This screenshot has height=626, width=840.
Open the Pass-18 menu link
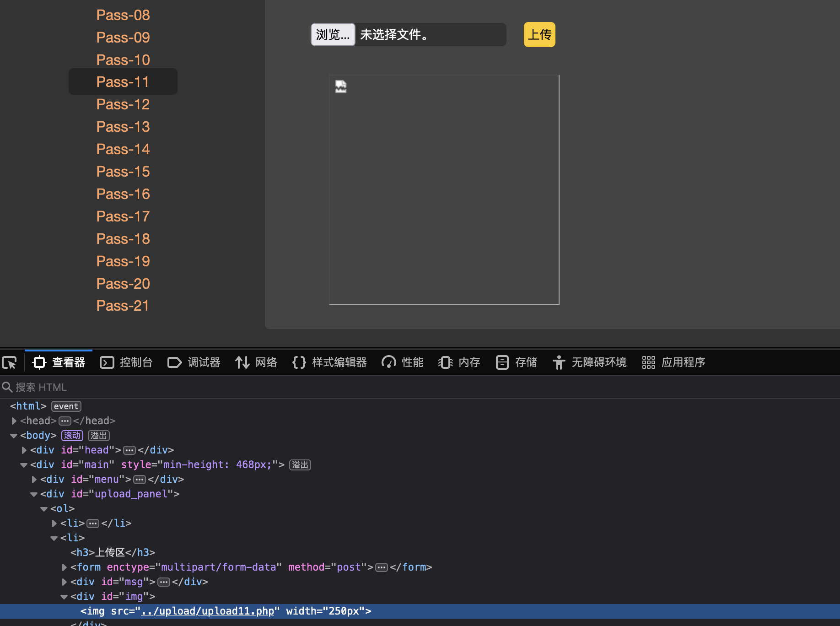click(123, 239)
